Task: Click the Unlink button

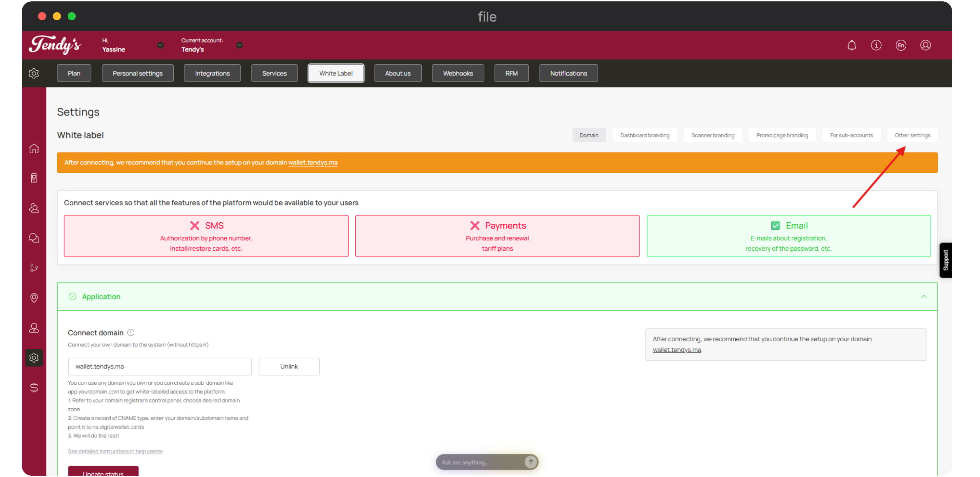Action: click(289, 366)
